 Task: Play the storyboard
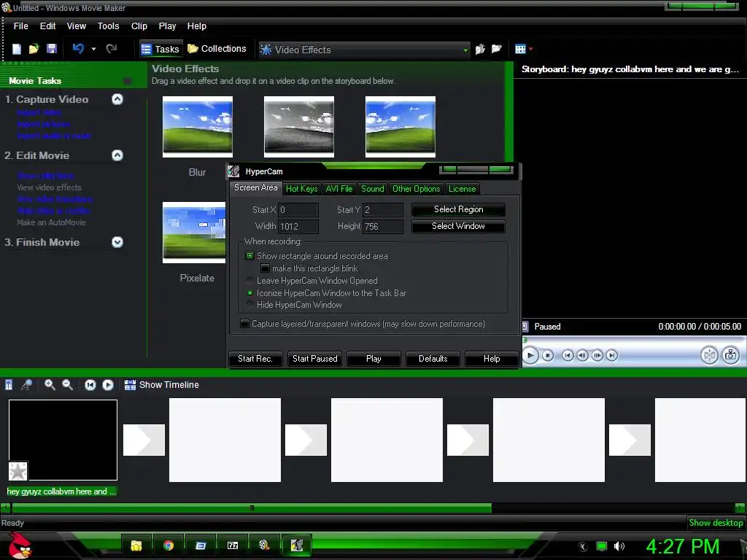click(108, 385)
